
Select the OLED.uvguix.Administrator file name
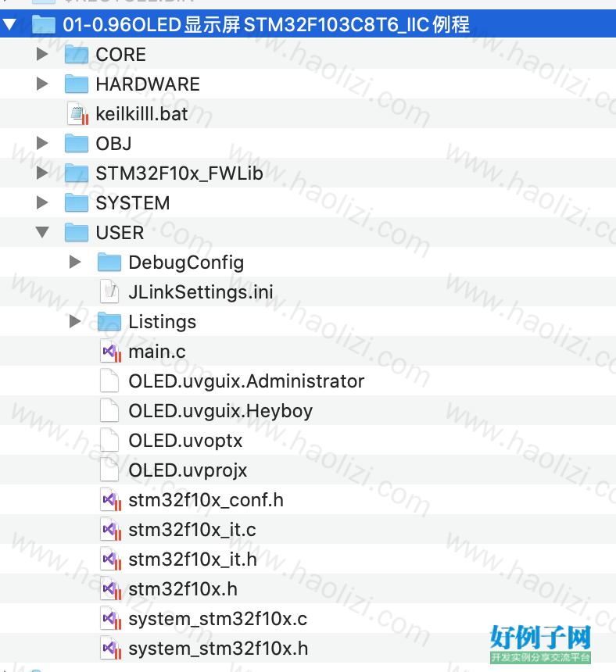point(246,381)
